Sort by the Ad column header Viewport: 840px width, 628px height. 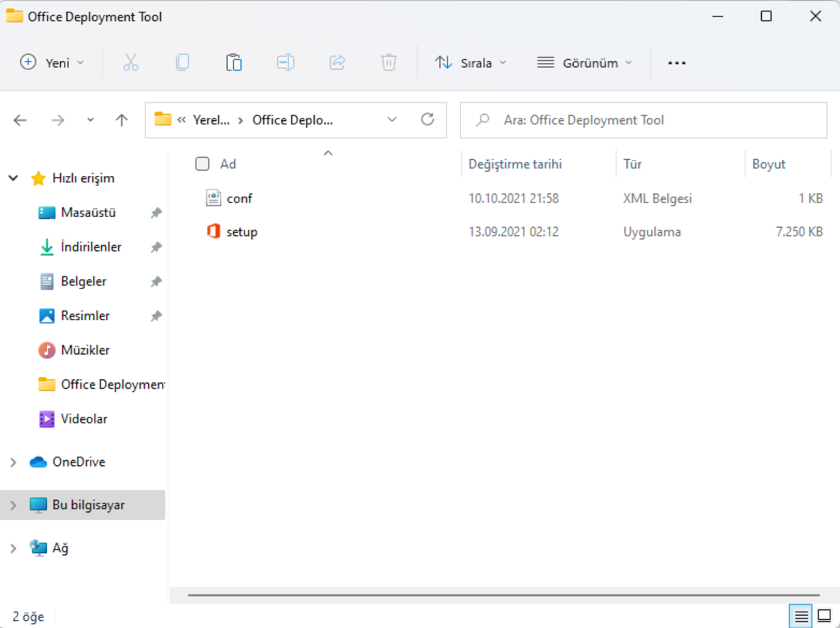(x=228, y=164)
